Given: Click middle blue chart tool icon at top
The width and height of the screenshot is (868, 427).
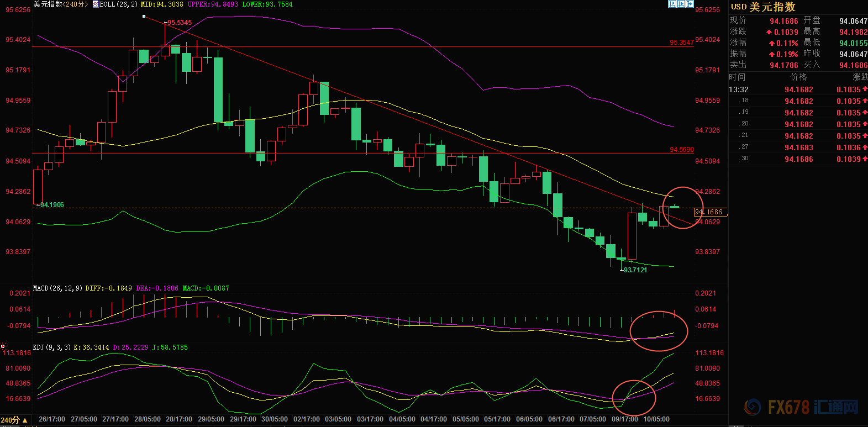Looking at the screenshot, I should coord(681,4).
